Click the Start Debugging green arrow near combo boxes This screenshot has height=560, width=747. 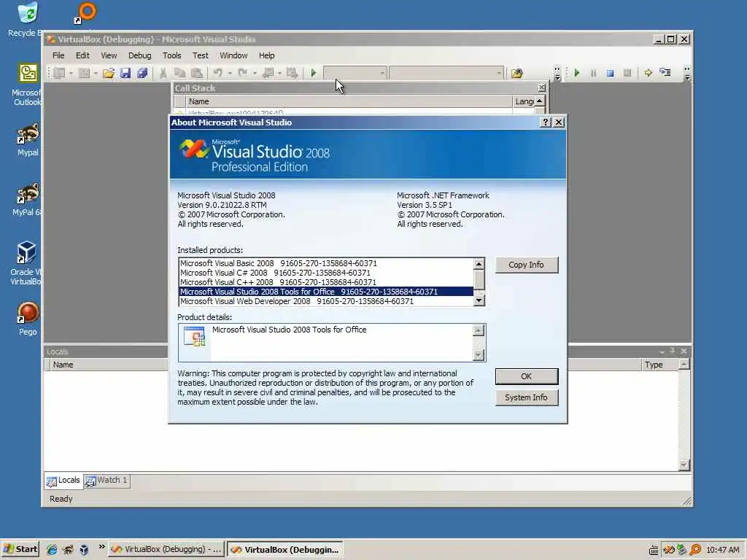tap(314, 73)
